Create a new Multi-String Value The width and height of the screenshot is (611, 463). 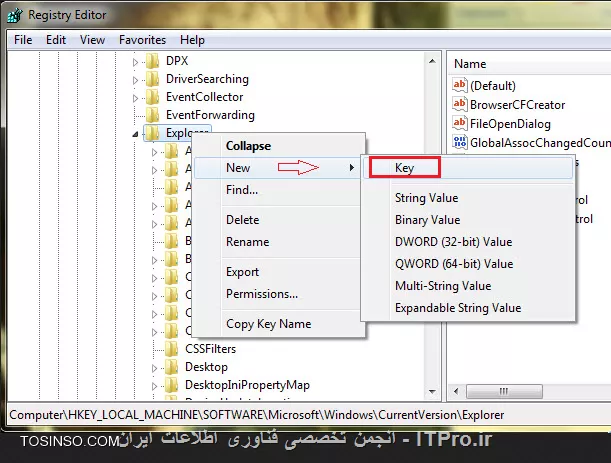coord(468,286)
